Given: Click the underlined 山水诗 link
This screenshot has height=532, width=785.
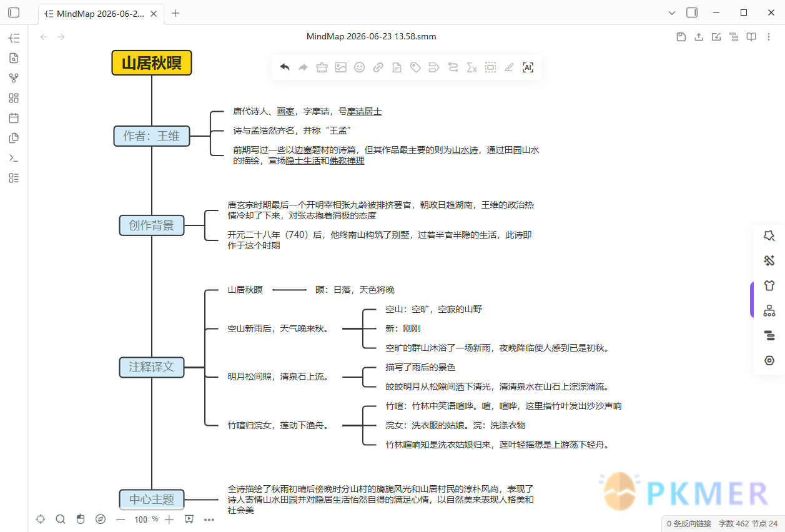Looking at the screenshot, I should coord(465,150).
